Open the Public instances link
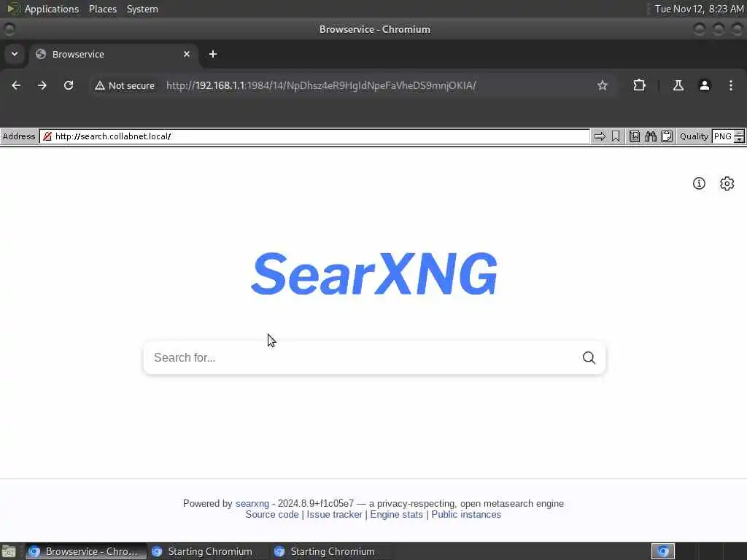The width and height of the screenshot is (747, 560). tap(466, 515)
